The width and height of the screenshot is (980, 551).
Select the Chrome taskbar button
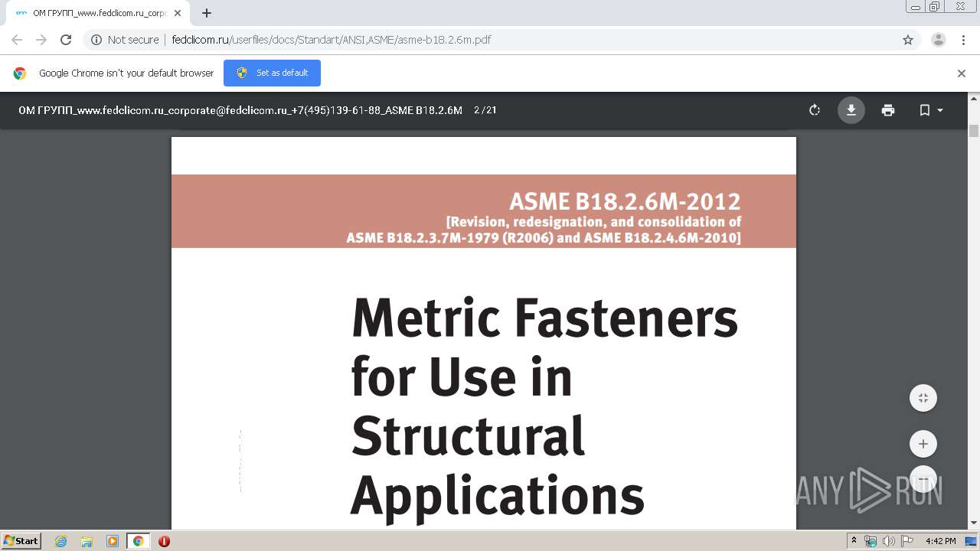(x=139, y=541)
